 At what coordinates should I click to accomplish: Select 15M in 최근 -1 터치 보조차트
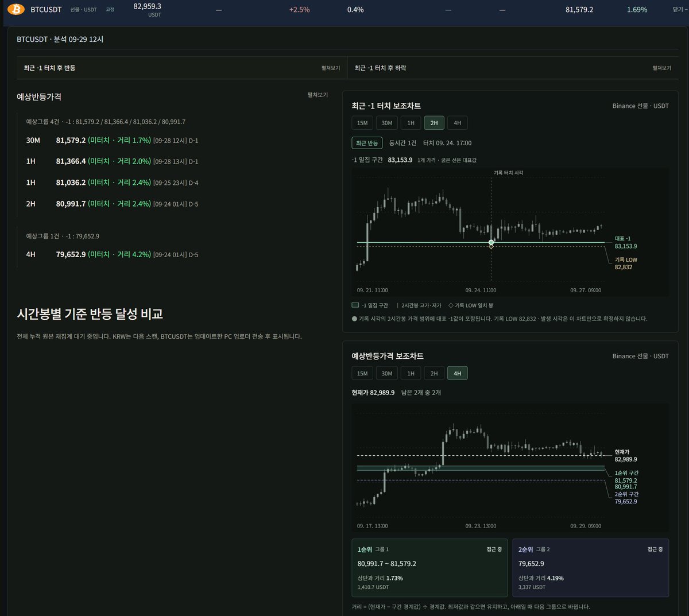pyautogui.click(x=362, y=123)
